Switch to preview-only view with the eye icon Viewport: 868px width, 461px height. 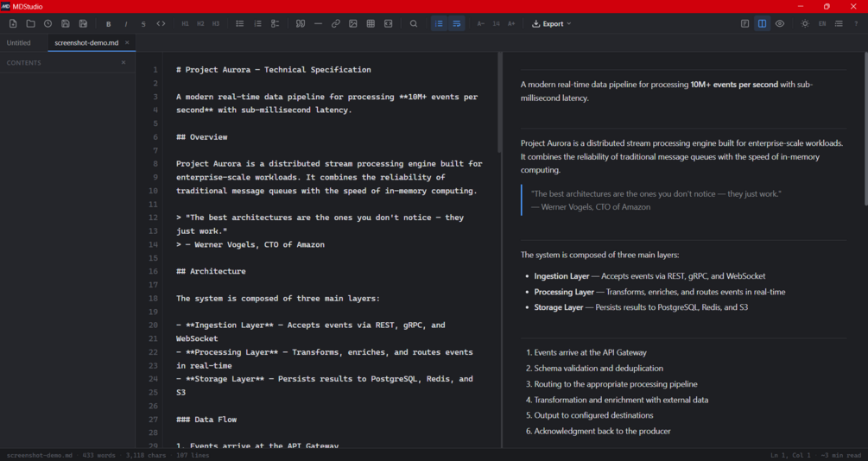click(780, 24)
